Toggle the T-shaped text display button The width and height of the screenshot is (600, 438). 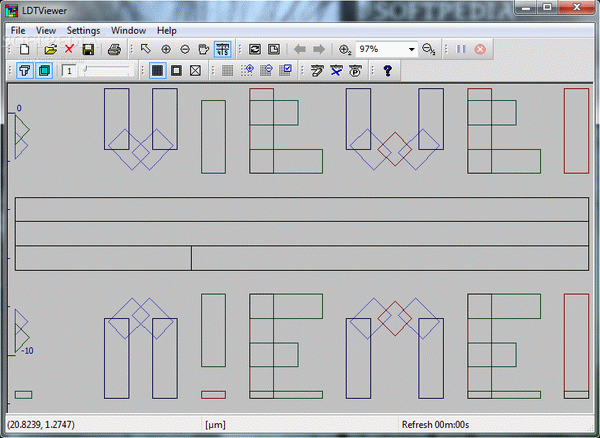(25, 71)
